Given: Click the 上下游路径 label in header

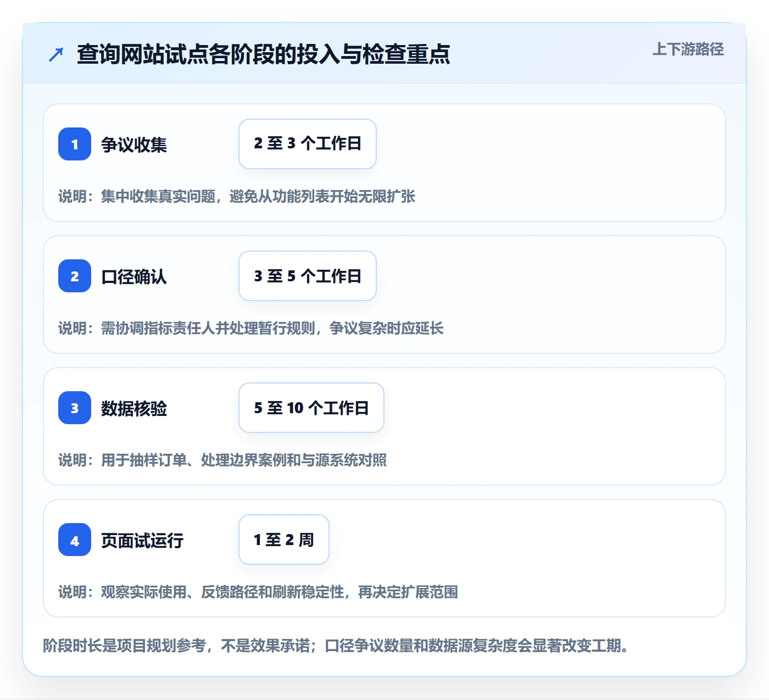Looking at the screenshot, I should point(688,49).
